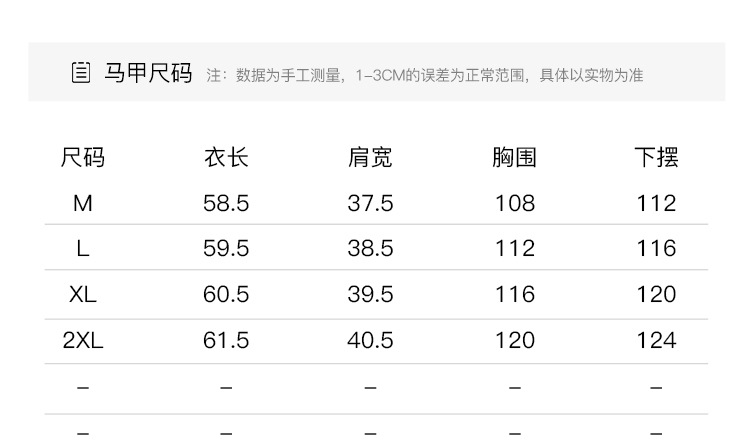Click the 40.5 shoulder value for 2XL

[370, 340]
